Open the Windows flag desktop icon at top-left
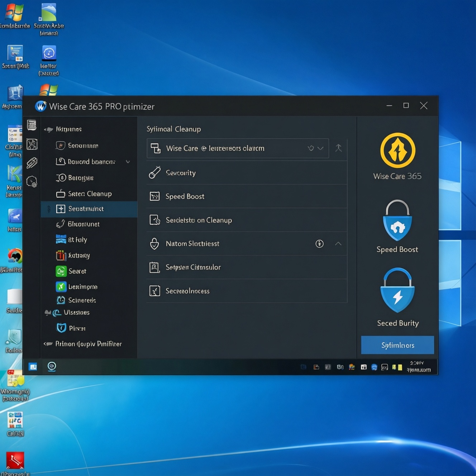The image size is (476, 476). [x=14, y=13]
